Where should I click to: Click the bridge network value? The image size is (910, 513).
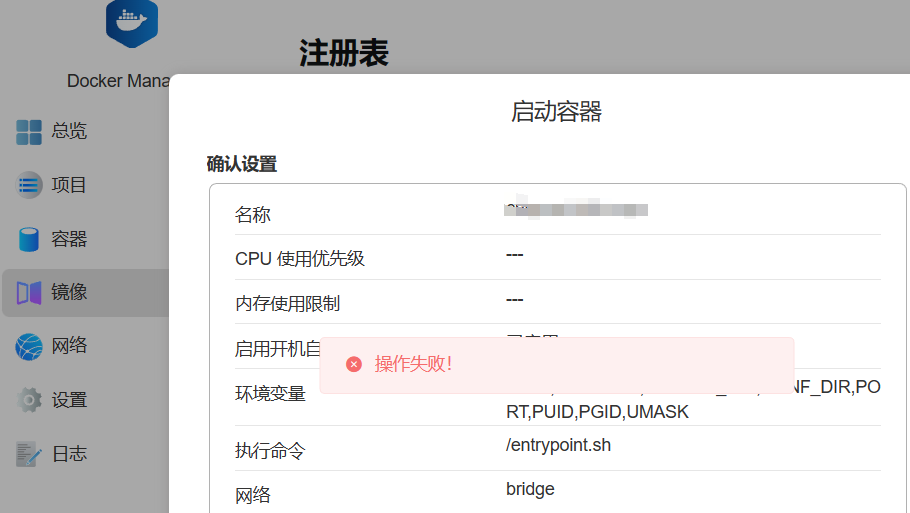[530, 489]
